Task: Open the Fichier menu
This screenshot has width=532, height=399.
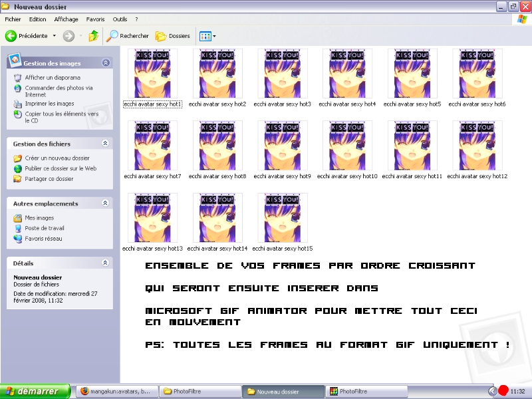Action: [x=13, y=19]
